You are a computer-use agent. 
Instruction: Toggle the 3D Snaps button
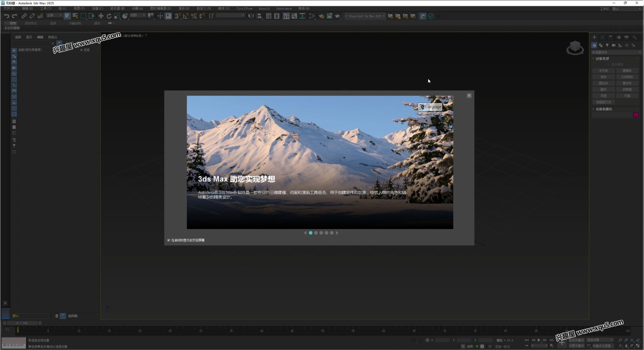pos(177,16)
